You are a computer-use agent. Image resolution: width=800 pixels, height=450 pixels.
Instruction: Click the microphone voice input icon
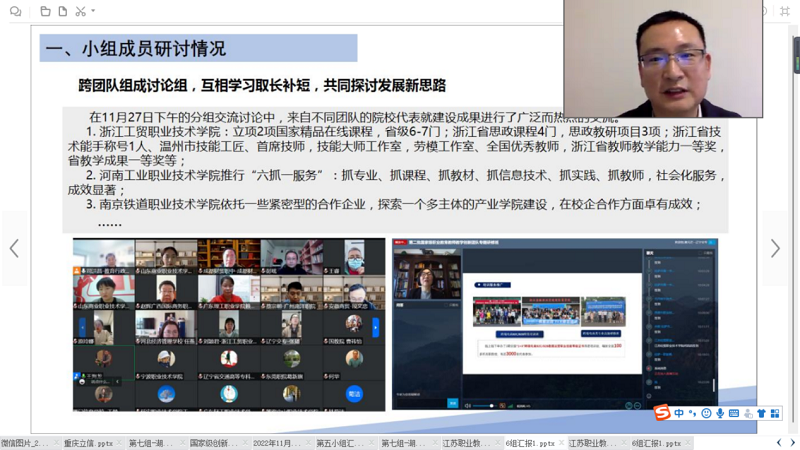click(x=720, y=413)
